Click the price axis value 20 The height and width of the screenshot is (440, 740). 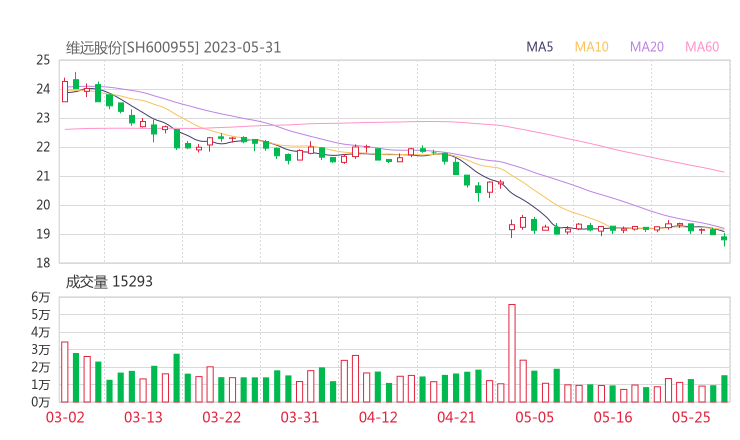point(43,205)
